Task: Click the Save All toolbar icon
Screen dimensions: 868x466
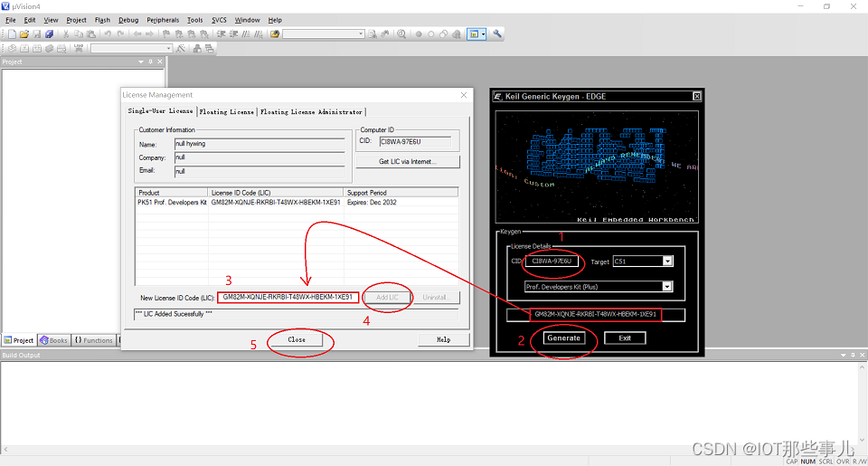Action: pos(49,33)
